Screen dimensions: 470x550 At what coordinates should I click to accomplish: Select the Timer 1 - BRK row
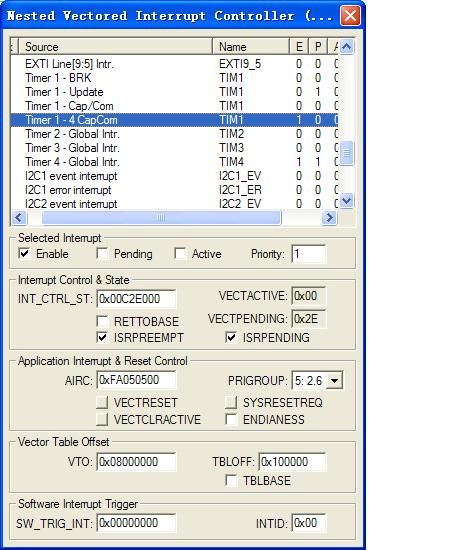[x=174, y=78]
